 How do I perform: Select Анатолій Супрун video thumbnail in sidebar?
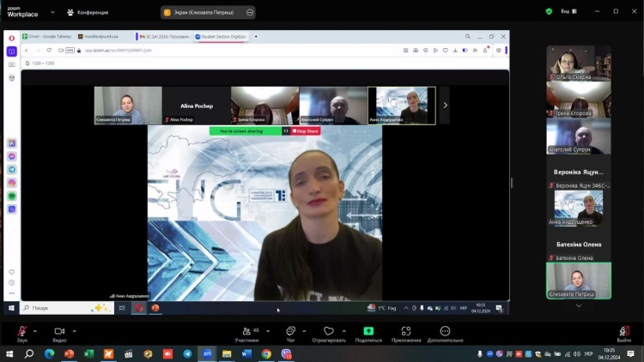click(x=579, y=136)
